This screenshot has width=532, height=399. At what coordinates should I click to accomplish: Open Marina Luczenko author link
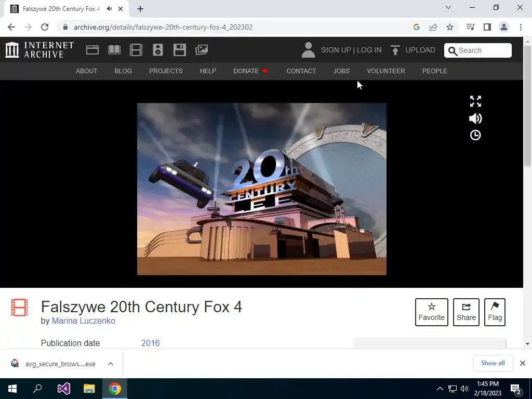click(84, 321)
